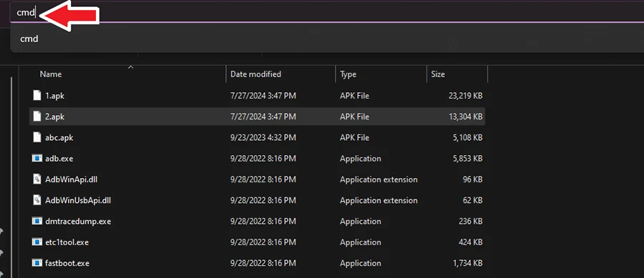Select the file named fastboot.exe

pyautogui.click(x=67, y=263)
